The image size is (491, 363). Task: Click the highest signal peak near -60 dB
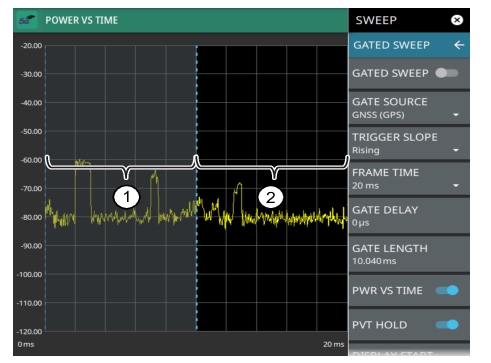click(83, 162)
